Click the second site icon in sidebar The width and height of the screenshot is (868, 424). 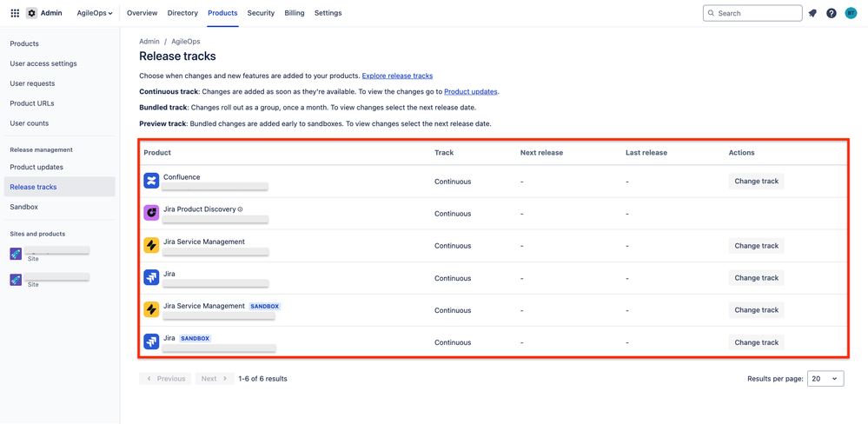click(x=16, y=280)
